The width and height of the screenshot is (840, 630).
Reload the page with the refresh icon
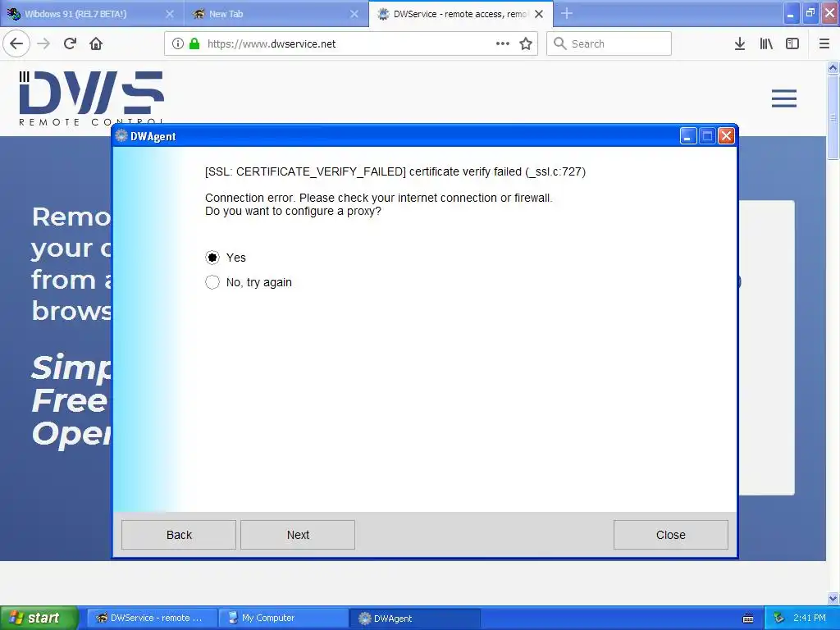pos(71,44)
